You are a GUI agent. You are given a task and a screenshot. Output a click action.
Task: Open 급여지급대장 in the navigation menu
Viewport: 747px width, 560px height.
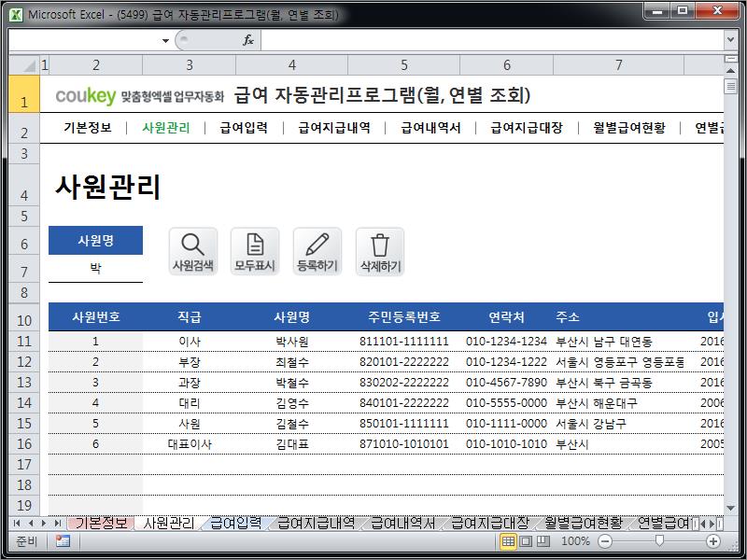[x=527, y=128]
